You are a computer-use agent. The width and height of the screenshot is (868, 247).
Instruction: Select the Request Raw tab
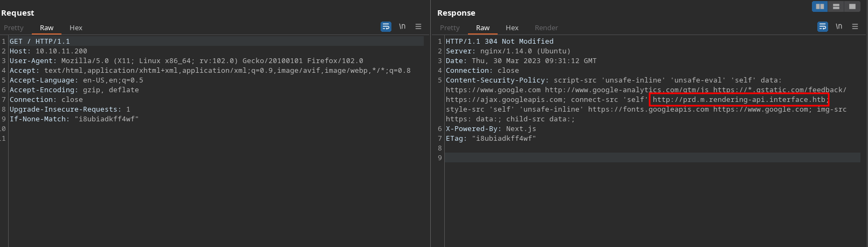[47, 28]
